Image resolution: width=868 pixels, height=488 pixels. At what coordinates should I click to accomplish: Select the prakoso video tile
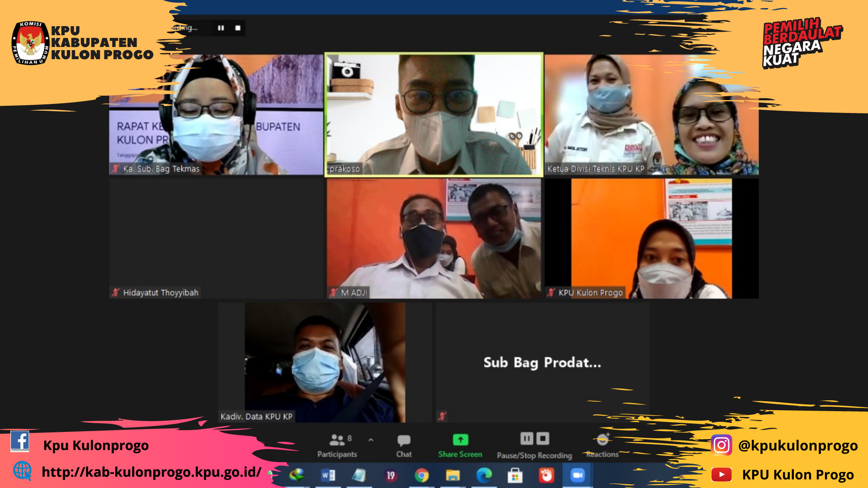434,114
